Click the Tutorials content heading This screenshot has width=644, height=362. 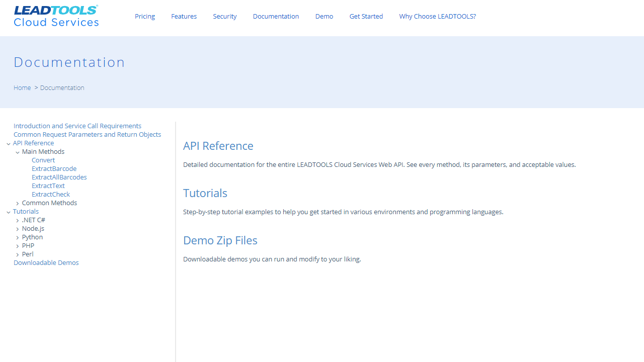coord(205,193)
